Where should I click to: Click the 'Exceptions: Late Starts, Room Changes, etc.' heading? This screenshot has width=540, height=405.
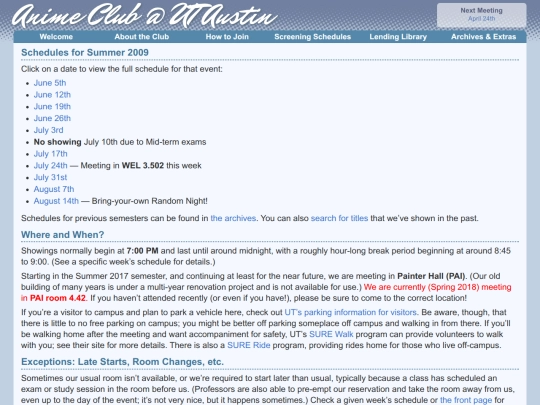pyautogui.click(x=122, y=362)
